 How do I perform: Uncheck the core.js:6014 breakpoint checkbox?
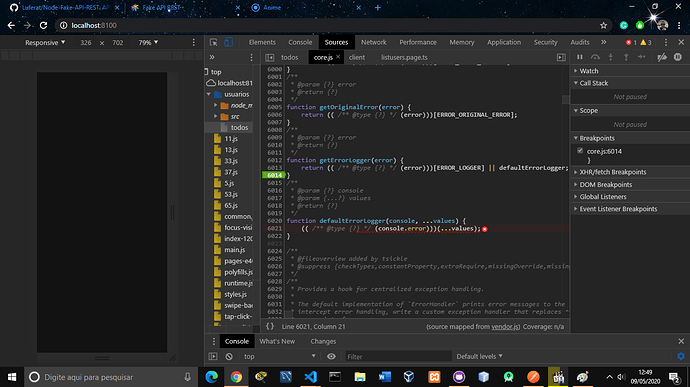pos(580,151)
